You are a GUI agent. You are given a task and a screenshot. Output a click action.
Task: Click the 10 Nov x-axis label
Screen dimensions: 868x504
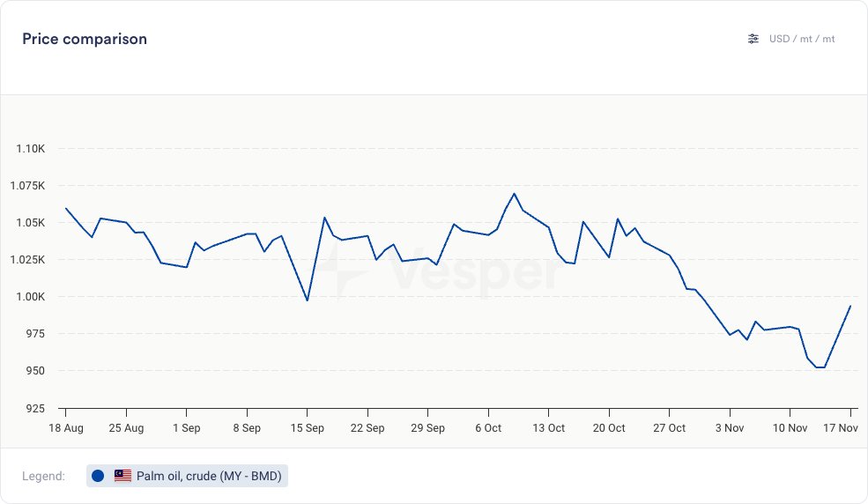pyautogui.click(x=790, y=428)
